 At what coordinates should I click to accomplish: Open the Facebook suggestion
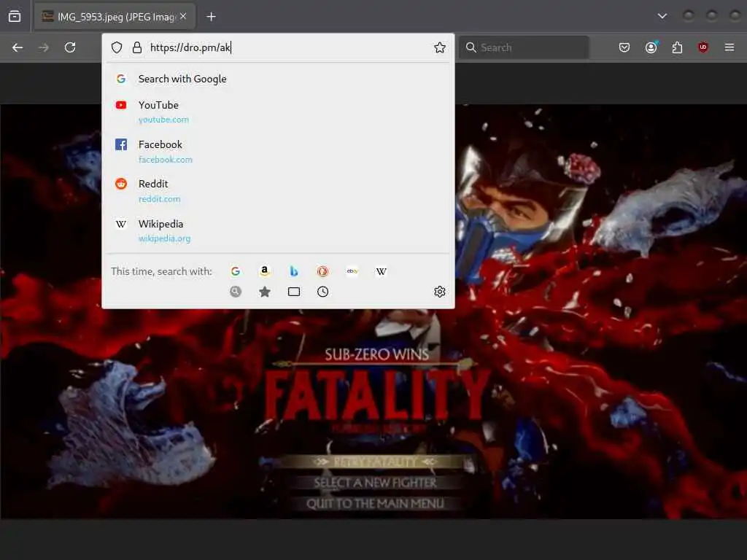coord(278,152)
